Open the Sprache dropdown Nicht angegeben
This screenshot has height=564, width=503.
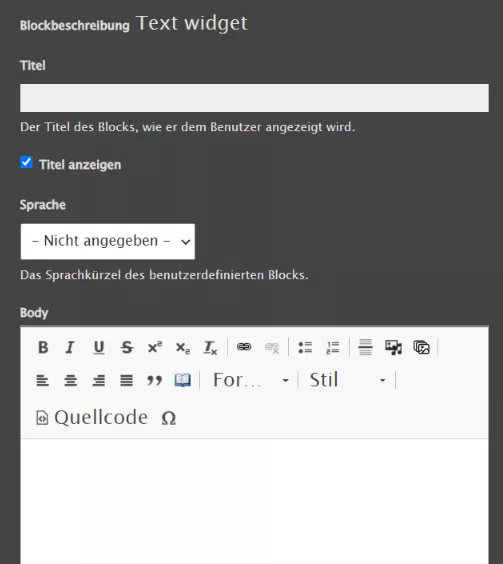pos(108,241)
